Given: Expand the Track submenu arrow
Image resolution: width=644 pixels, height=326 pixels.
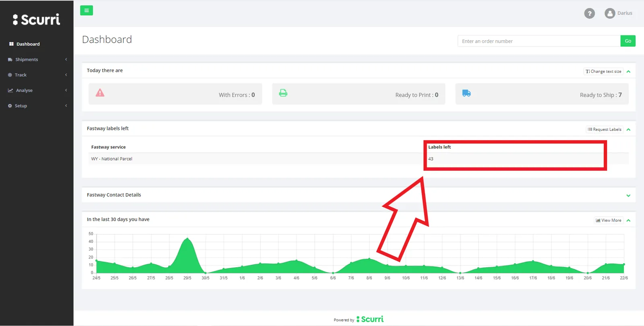Looking at the screenshot, I should tap(66, 75).
